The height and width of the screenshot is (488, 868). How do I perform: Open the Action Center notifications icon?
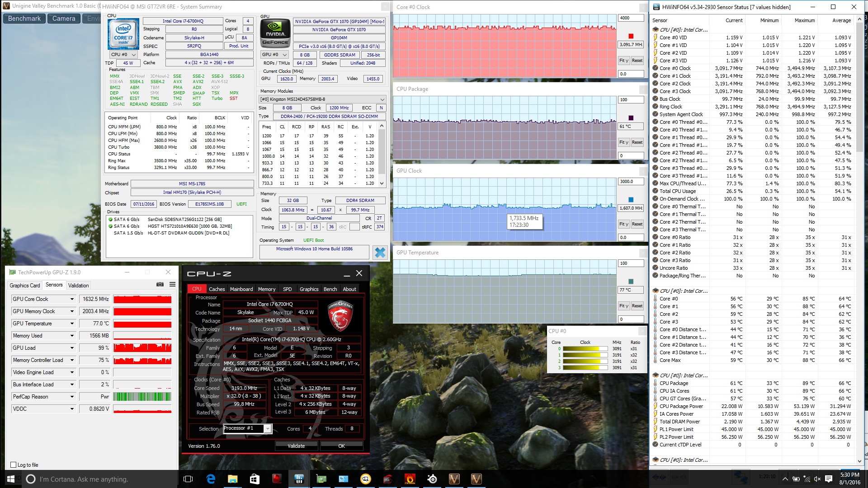coord(829,479)
